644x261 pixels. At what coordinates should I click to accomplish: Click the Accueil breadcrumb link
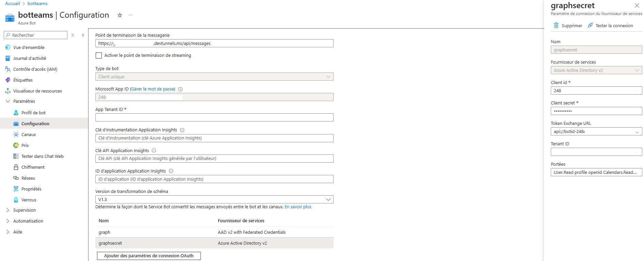coord(13,3)
